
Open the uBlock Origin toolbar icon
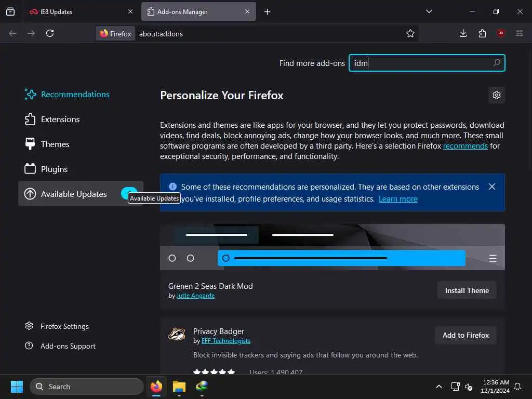click(501, 33)
